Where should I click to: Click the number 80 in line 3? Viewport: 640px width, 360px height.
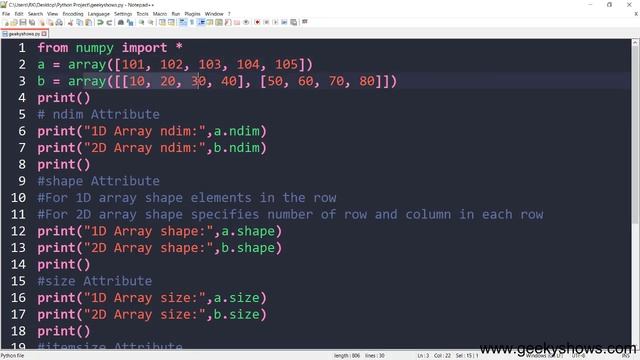click(367, 81)
